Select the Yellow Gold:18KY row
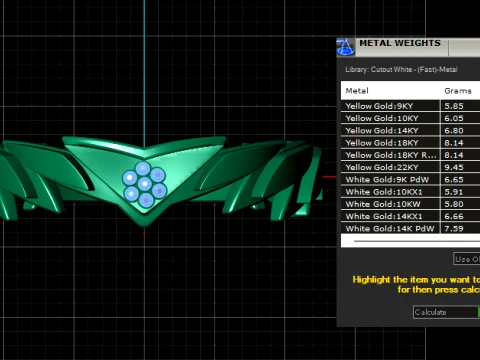The width and height of the screenshot is (480, 360). (x=410, y=143)
